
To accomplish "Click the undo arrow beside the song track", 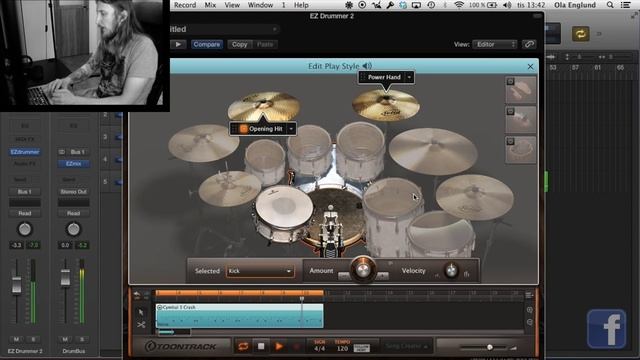I will click(137, 294).
